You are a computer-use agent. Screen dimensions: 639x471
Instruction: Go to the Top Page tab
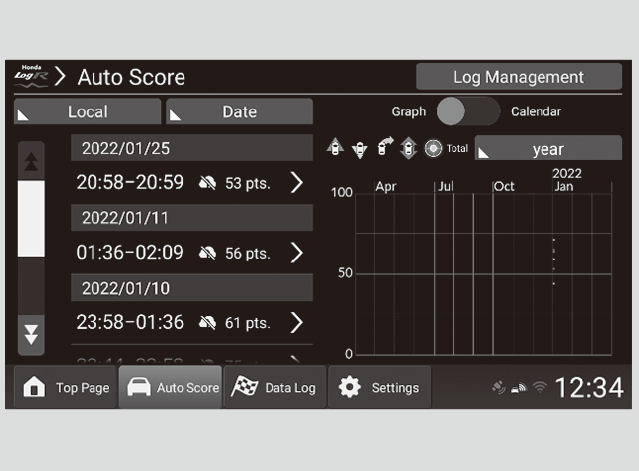point(66,388)
